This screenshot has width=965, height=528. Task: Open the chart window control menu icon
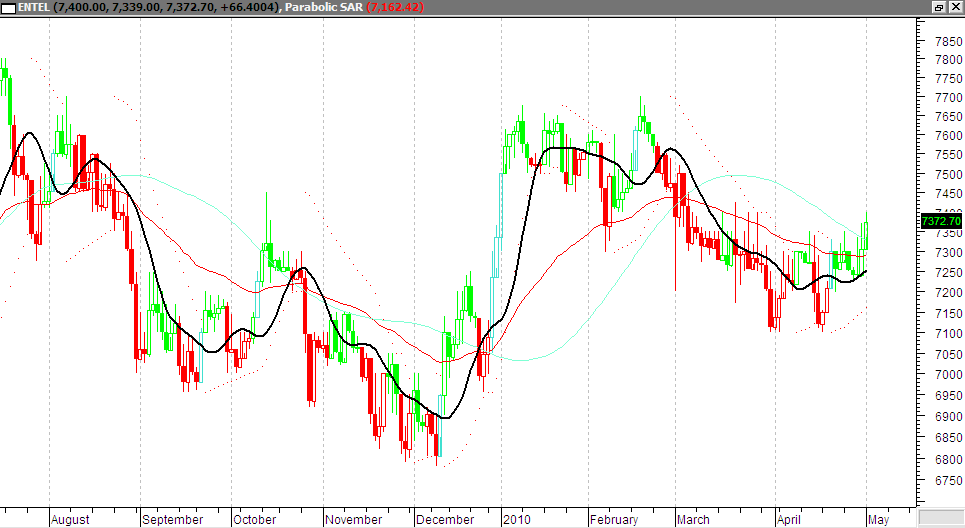click(x=9, y=7)
